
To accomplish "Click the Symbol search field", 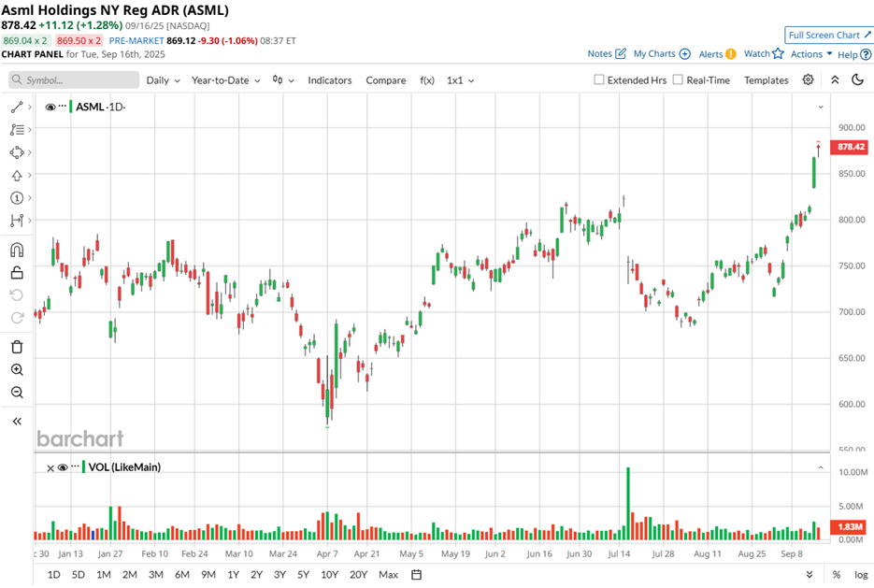I will click(x=74, y=79).
